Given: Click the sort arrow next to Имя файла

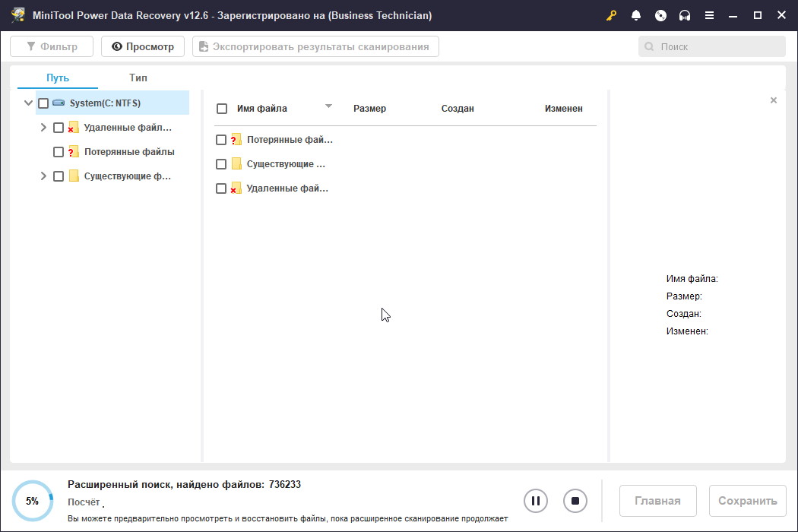Looking at the screenshot, I should (328, 106).
